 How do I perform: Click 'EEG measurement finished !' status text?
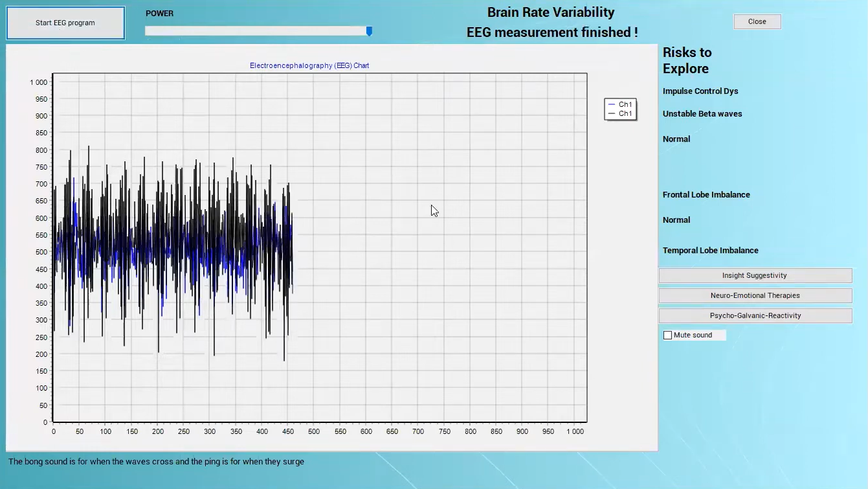(x=552, y=32)
